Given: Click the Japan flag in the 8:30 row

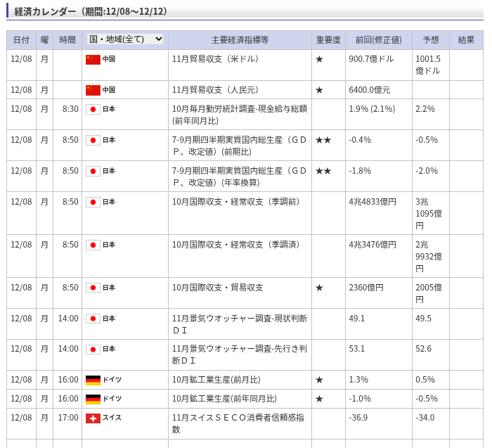Looking at the screenshot, I should 93,110.
